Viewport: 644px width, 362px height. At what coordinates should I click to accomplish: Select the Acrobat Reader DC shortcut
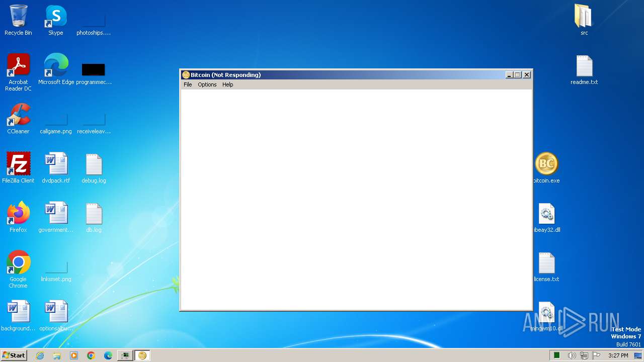[18, 72]
